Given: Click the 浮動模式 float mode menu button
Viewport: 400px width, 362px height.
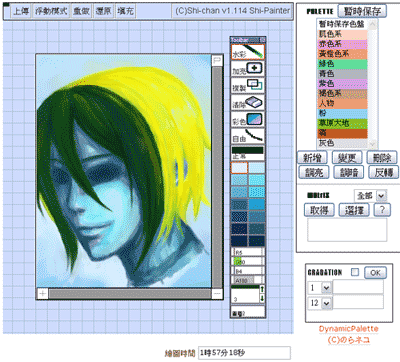Looking at the screenshot, I should 51,11.
